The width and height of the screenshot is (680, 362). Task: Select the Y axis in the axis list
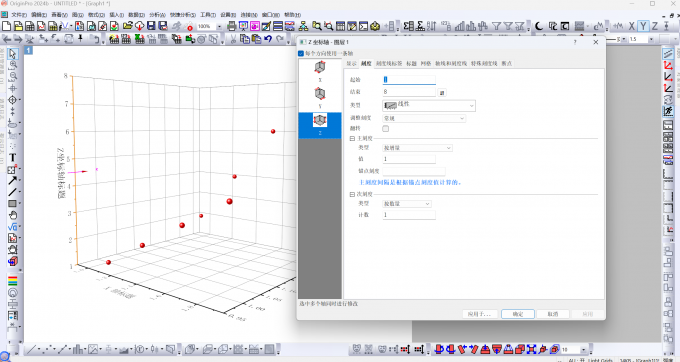[x=320, y=98]
